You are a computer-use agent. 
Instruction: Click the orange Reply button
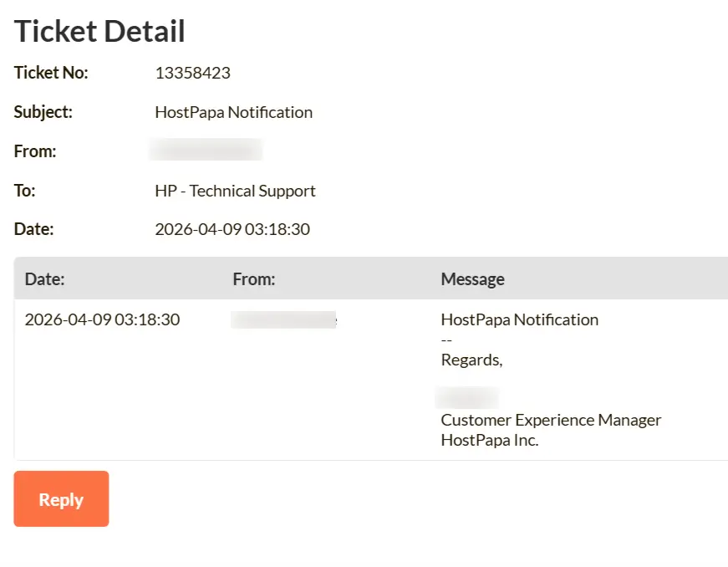[x=61, y=499]
